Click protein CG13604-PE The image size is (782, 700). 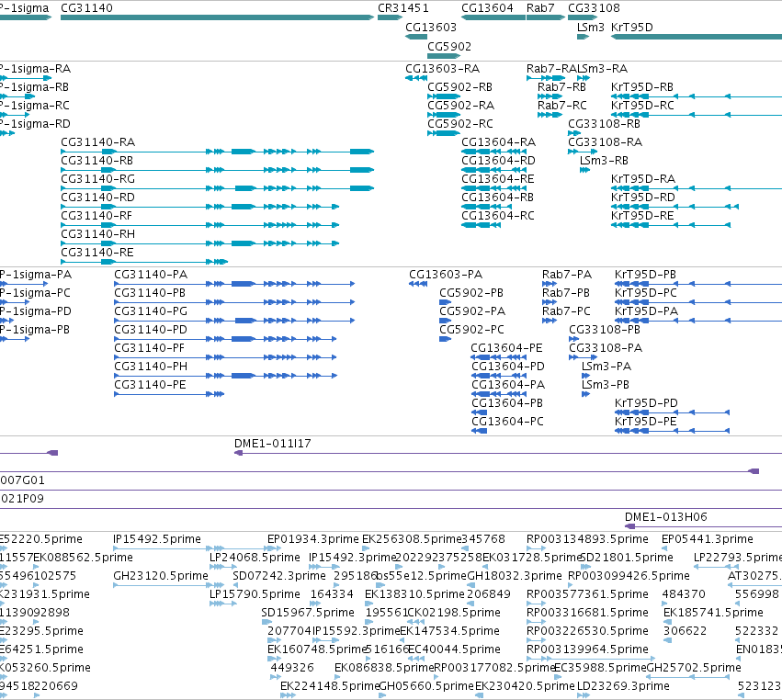click(499, 357)
